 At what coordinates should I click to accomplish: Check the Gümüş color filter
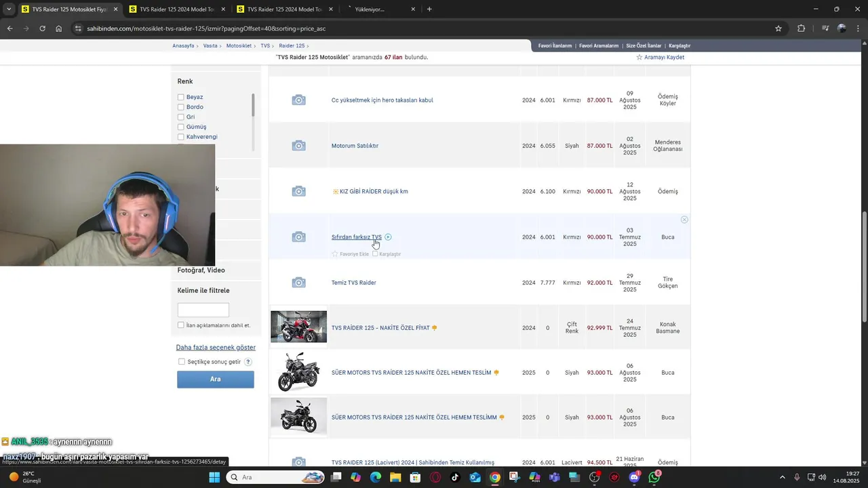(x=181, y=127)
